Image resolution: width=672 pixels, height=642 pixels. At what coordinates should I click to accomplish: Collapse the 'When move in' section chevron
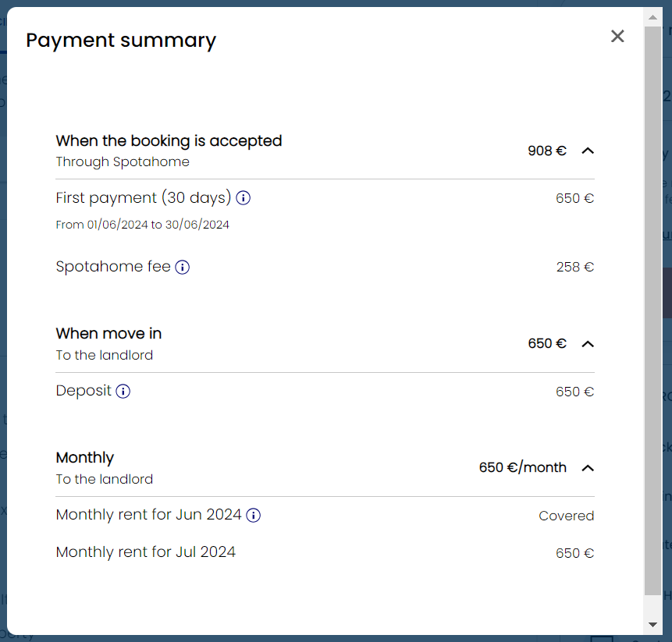pyautogui.click(x=588, y=344)
